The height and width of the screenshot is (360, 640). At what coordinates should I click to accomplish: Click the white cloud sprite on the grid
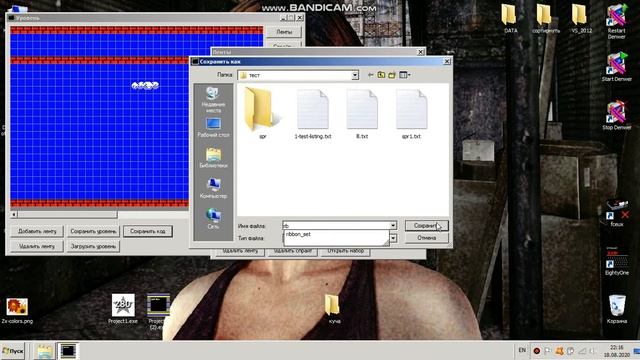[145, 85]
